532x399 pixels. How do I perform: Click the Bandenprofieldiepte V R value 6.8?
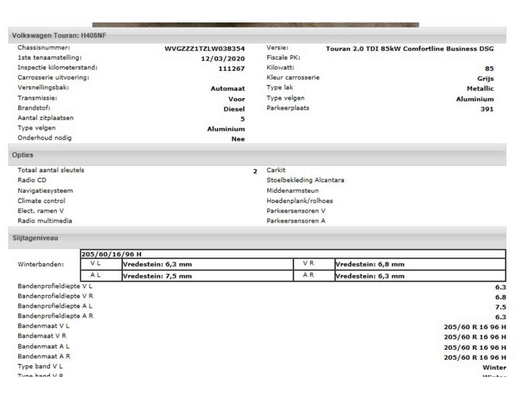pyautogui.click(x=500, y=297)
